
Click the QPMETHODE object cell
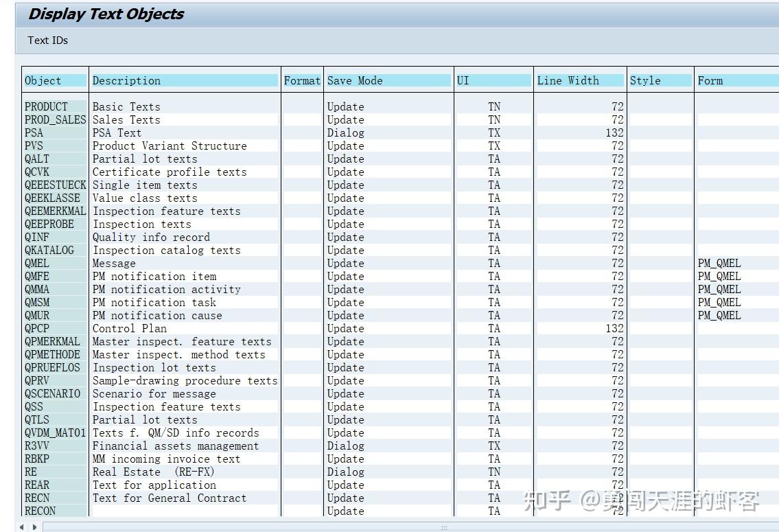(55, 355)
